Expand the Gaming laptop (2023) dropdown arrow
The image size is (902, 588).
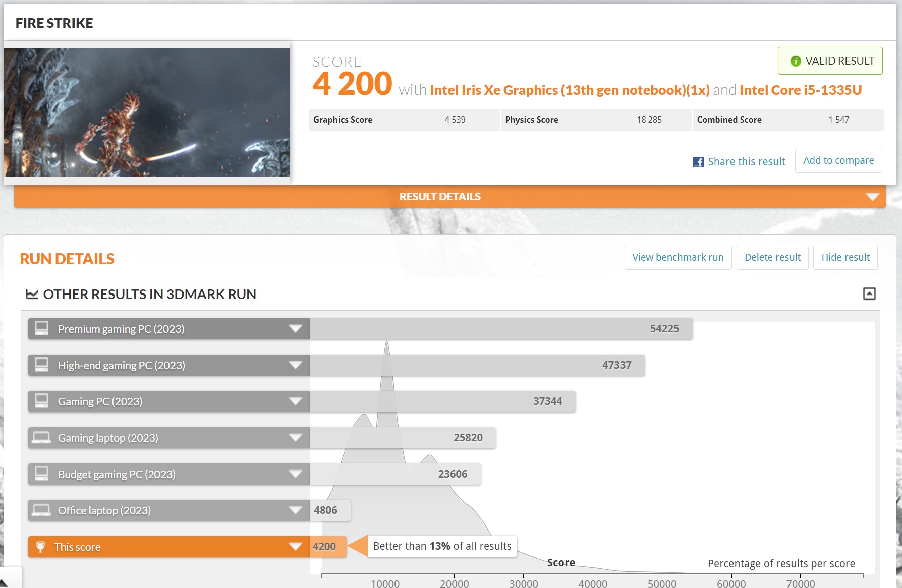coord(295,438)
